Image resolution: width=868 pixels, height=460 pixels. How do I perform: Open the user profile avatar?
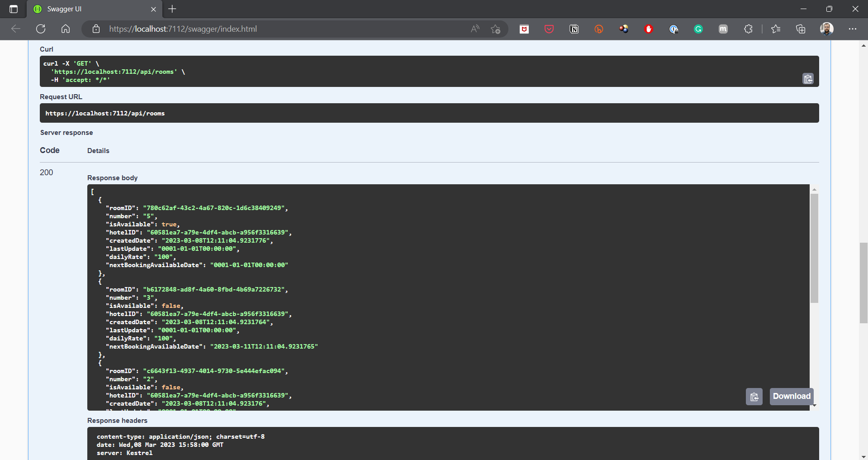tap(827, 29)
